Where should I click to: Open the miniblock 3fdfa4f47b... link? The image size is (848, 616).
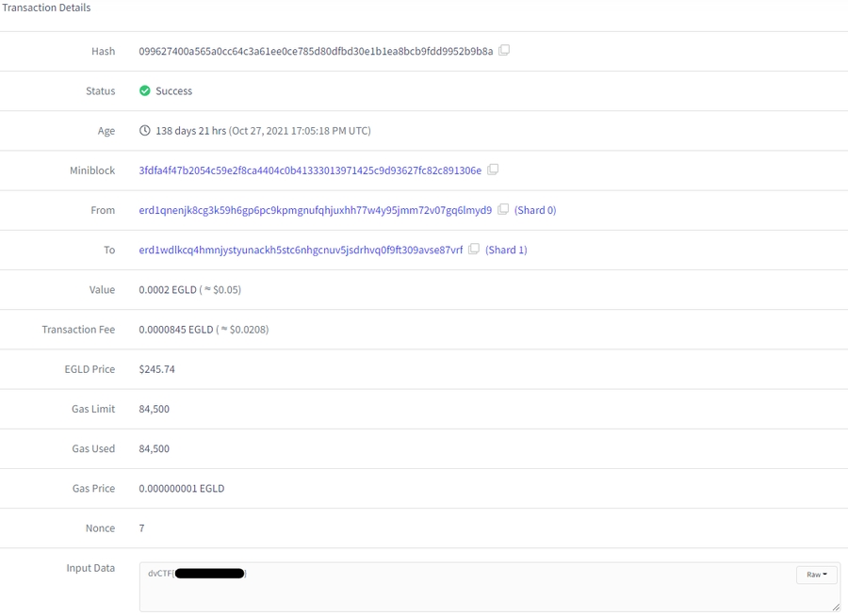coord(310,170)
